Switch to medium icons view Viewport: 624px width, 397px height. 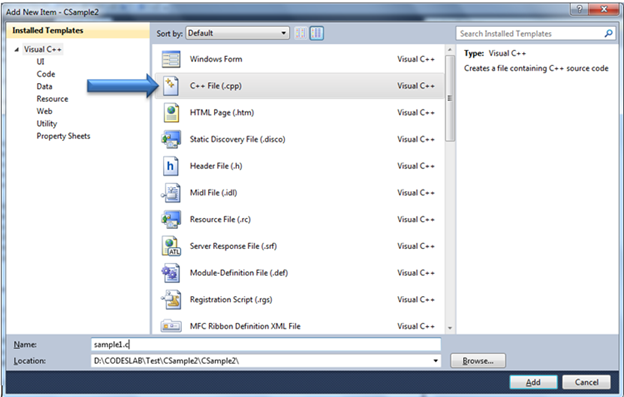317,33
